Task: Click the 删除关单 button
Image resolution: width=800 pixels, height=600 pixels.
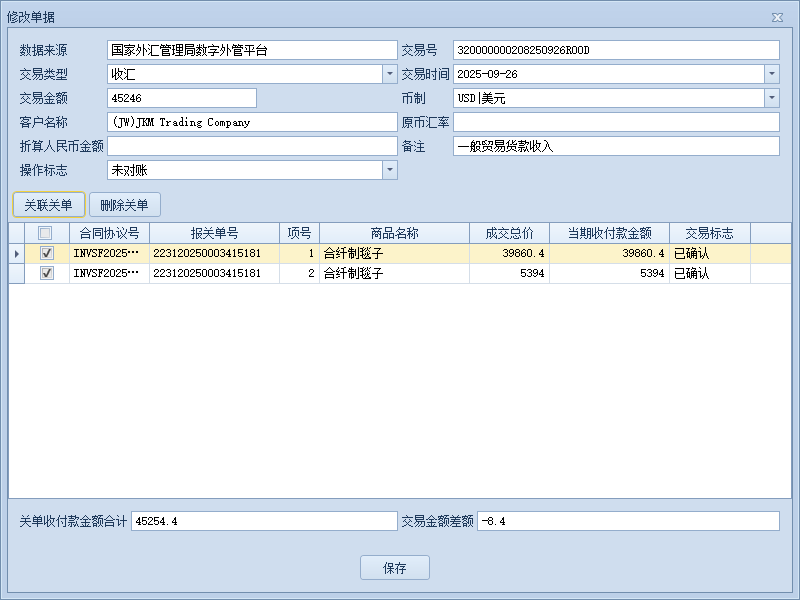Action: pyautogui.click(x=125, y=205)
